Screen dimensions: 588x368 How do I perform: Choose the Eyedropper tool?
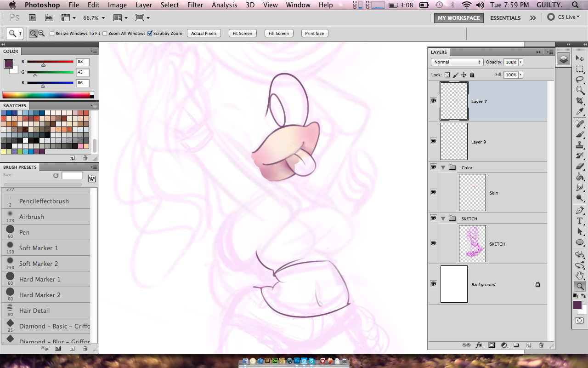coord(580,112)
